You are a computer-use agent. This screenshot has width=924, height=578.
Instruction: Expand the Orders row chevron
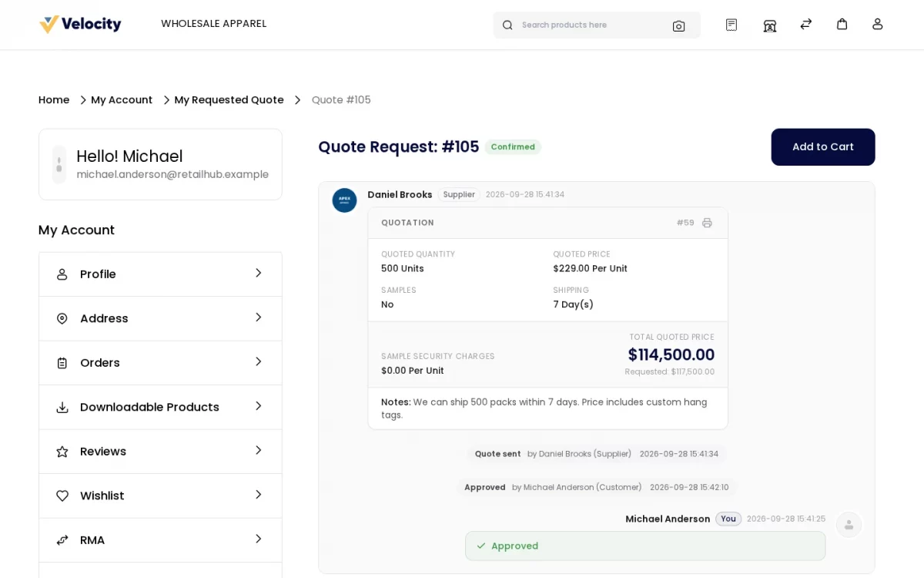259,361
